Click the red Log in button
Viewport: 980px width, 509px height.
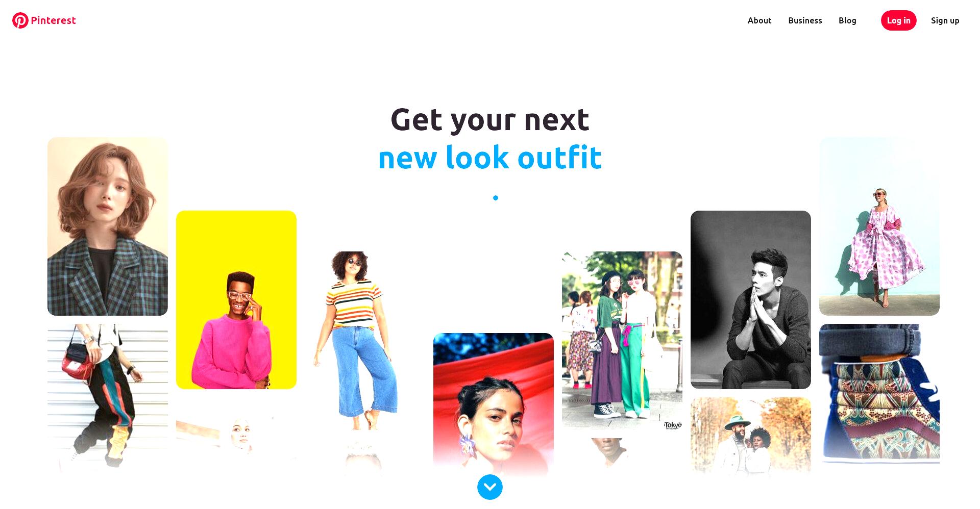[x=899, y=20]
